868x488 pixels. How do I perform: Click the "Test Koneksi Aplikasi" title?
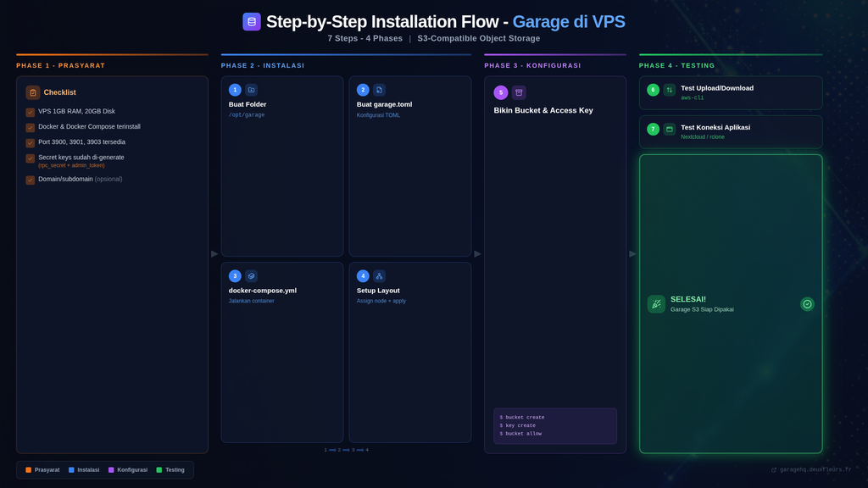pos(715,127)
